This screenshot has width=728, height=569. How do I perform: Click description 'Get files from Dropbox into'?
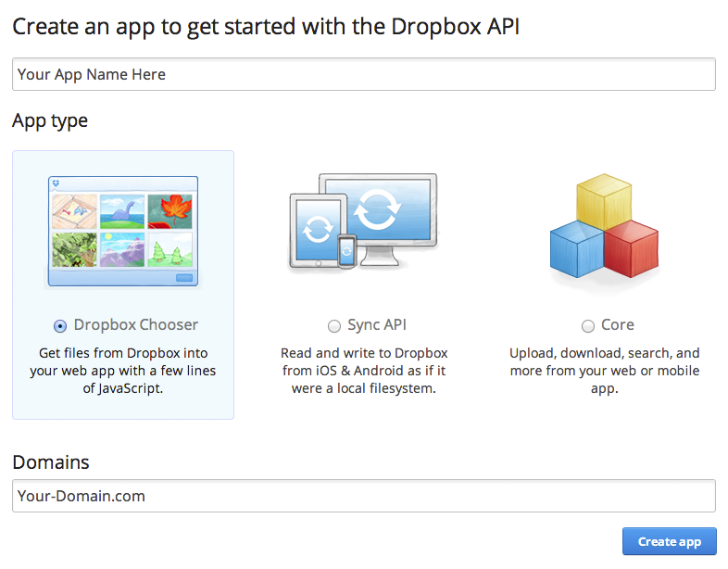[123, 353]
